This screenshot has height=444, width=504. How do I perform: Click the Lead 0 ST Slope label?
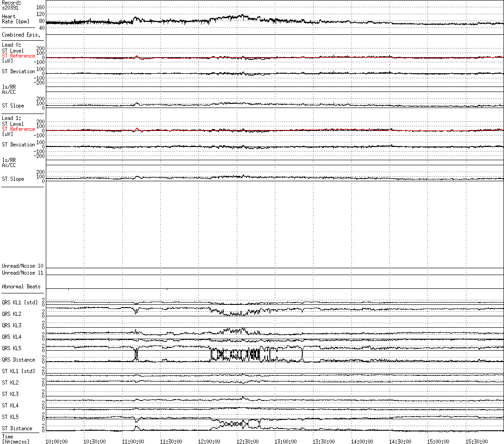click(x=13, y=106)
